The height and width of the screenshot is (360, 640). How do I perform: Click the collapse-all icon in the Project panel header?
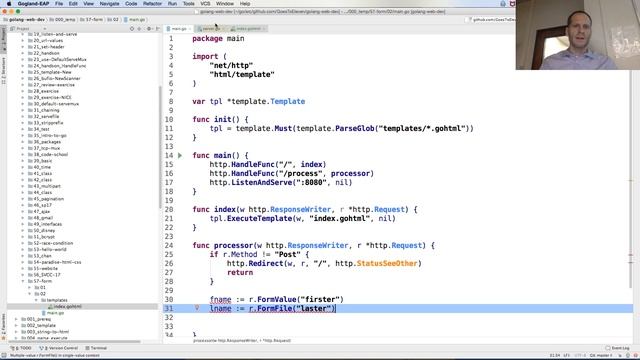pyautogui.click(x=140, y=29)
